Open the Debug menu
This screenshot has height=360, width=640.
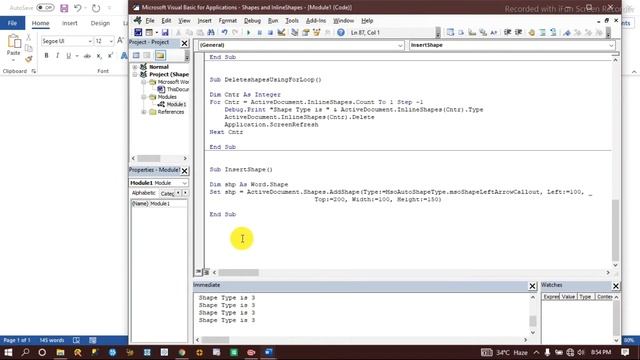click(x=252, y=20)
